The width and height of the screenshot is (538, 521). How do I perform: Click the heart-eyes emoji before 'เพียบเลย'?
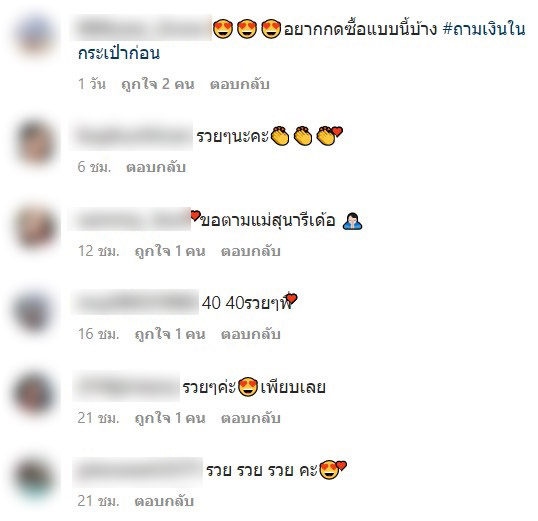click(248, 387)
